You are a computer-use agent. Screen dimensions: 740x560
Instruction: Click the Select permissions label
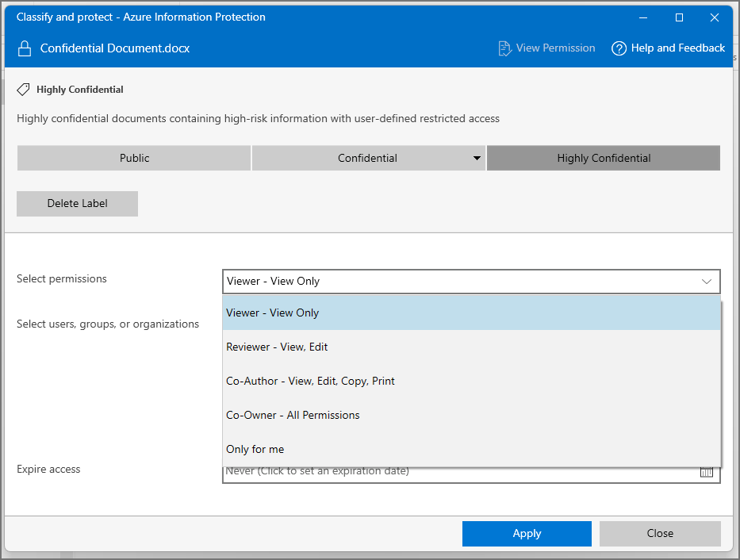(62, 279)
